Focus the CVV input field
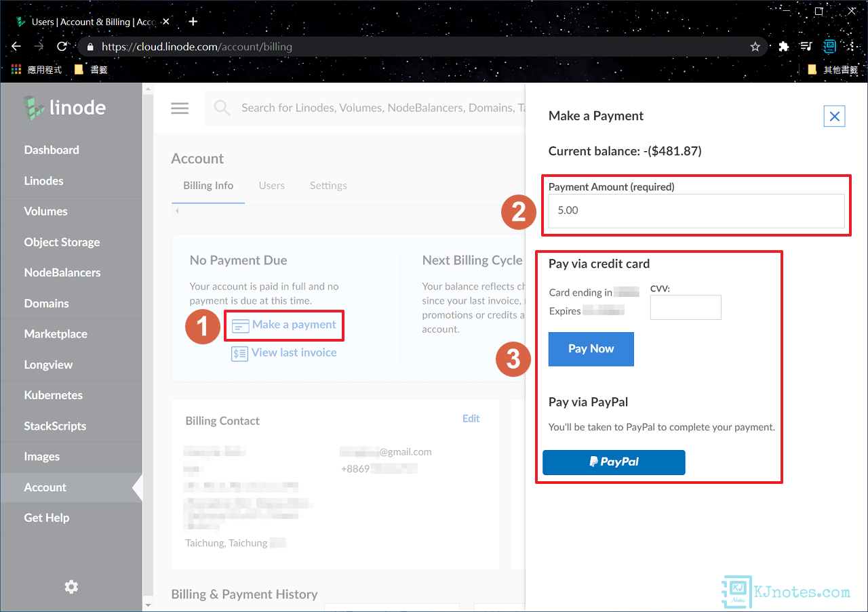Viewport: 868px width, 612px height. coord(686,307)
